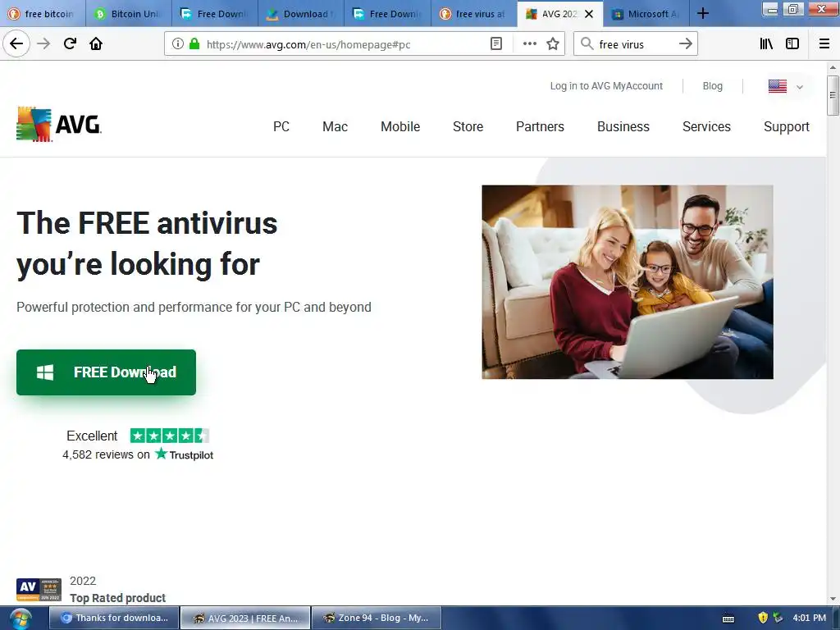840x630 pixels.
Task: Toggle reader view icon in address bar
Action: click(496, 44)
